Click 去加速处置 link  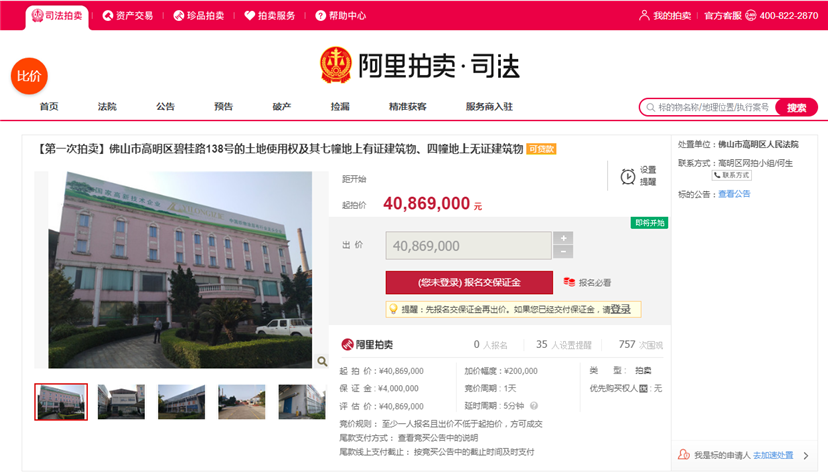tap(773, 455)
